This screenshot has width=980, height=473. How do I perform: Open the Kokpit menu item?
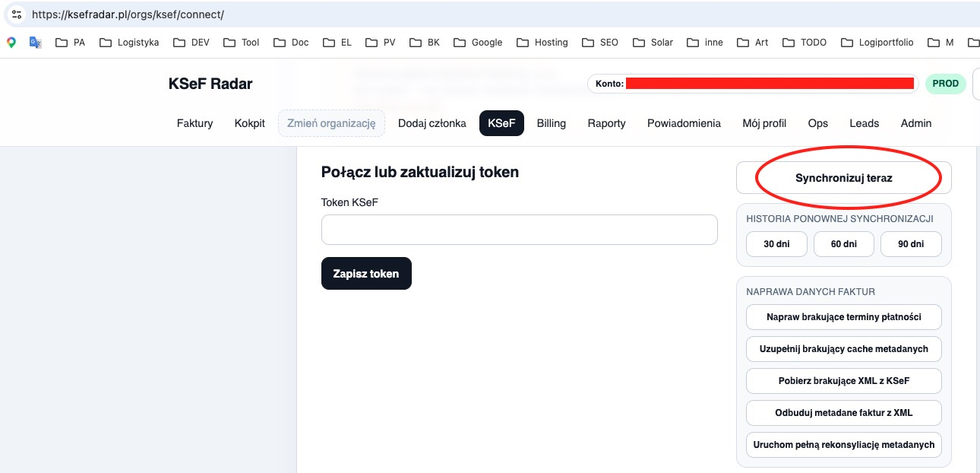click(x=249, y=123)
